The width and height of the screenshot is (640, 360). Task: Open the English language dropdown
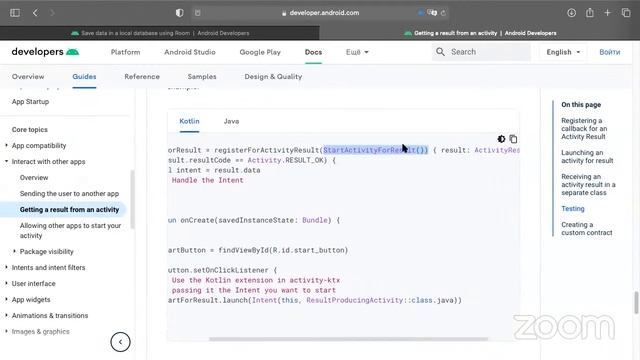563,52
